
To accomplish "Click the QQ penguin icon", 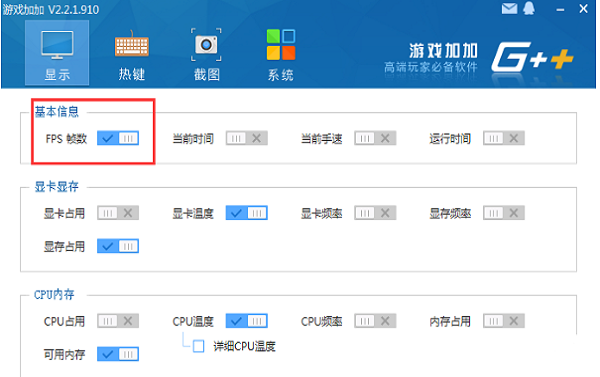I will point(529,8).
